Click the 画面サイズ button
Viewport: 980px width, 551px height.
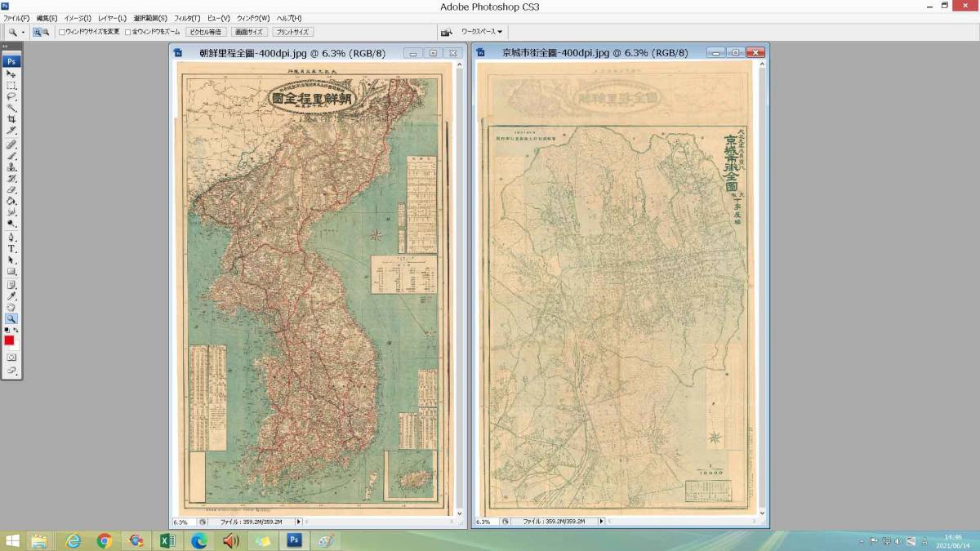[249, 32]
